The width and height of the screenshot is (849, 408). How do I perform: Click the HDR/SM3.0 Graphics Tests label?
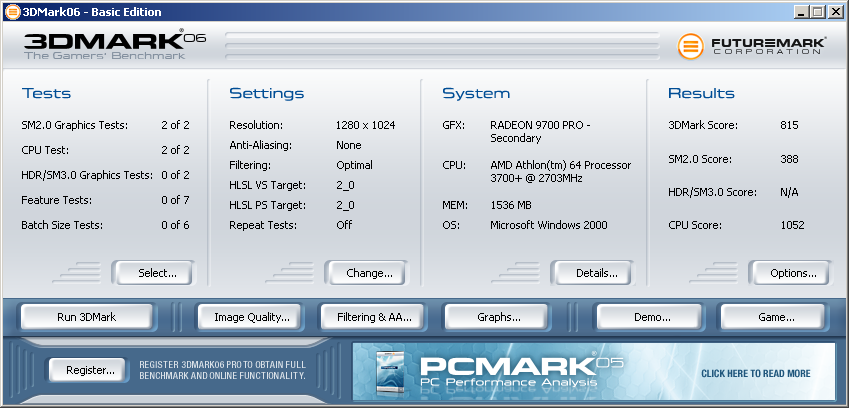coord(87,175)
